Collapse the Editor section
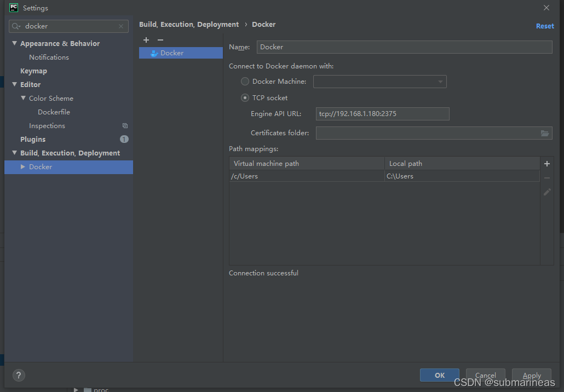 click(x=14, y=84)
